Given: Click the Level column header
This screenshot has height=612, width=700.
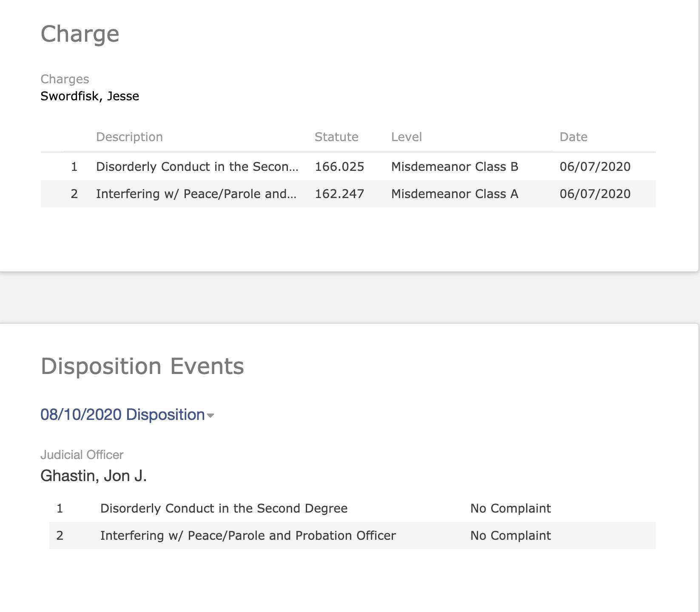Looking at the screenshot, I should pyautogui.click(x=406, y=137).
